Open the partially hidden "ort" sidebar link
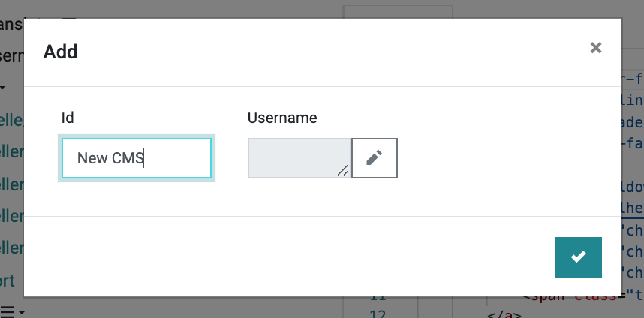The height and width of the screenshot is (318, 644). (x=8, y=281)
